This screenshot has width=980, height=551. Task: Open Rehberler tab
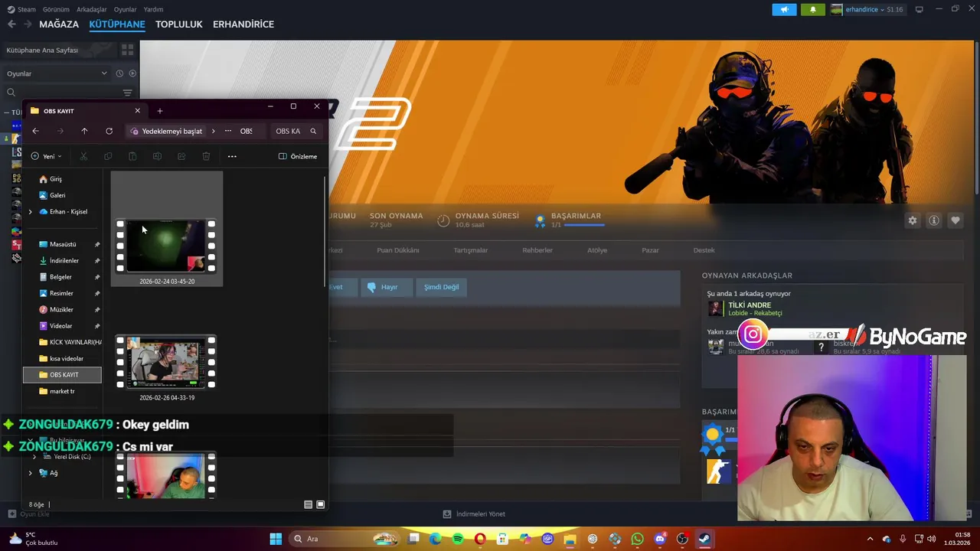tap(537, 250)
